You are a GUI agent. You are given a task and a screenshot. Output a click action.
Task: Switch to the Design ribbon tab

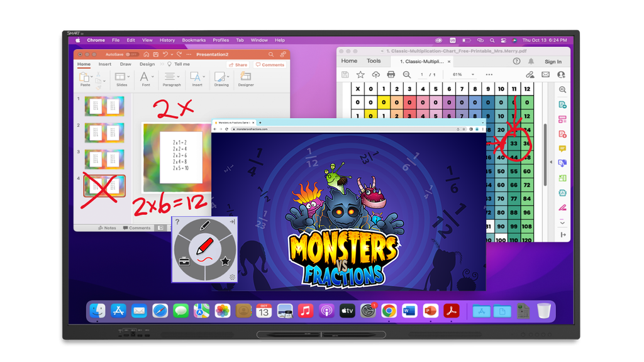[x=147, y=64]
